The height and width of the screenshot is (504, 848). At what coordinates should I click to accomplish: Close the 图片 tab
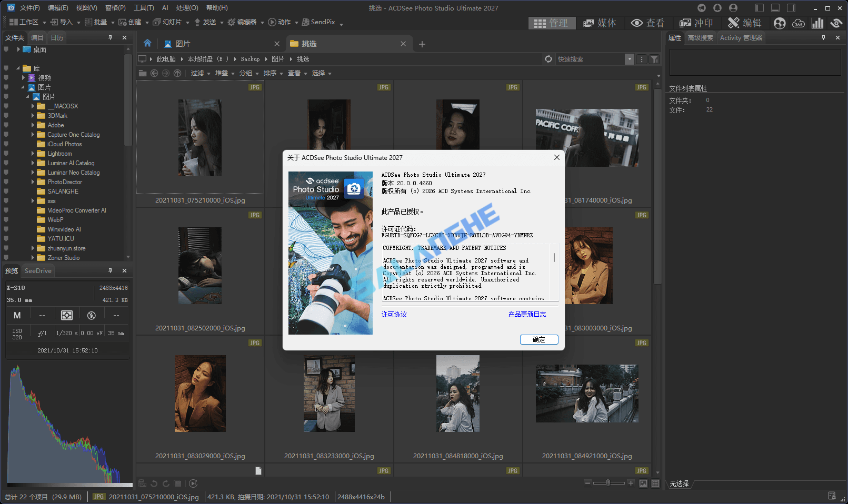(277, 44)
